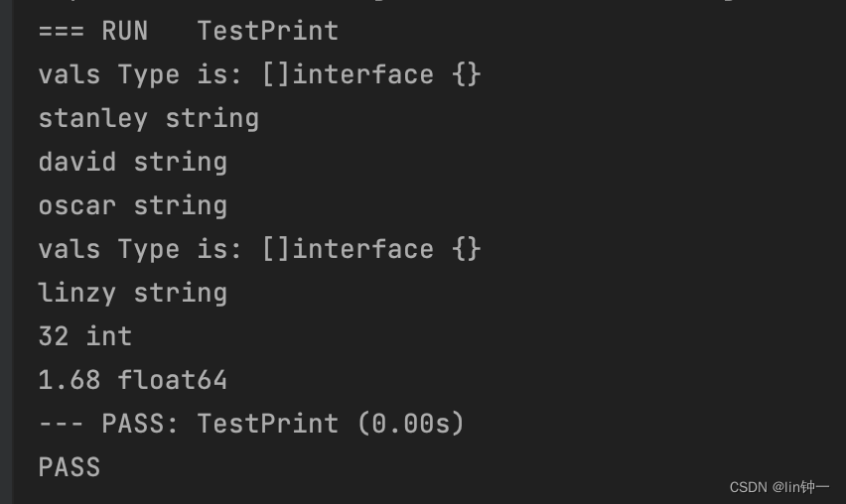Click the "CSDN @lin钟一" watermark

(778, 487)
